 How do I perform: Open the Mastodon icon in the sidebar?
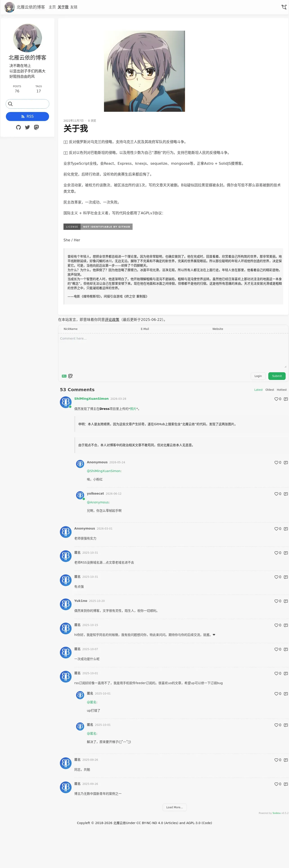click(x=36, y=127)
